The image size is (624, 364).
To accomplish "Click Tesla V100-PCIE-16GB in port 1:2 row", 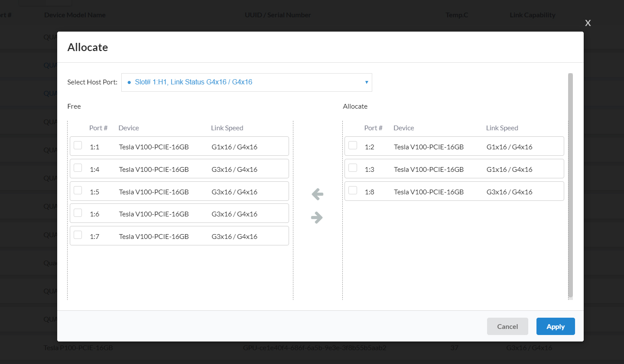I will tap(429, 147).
